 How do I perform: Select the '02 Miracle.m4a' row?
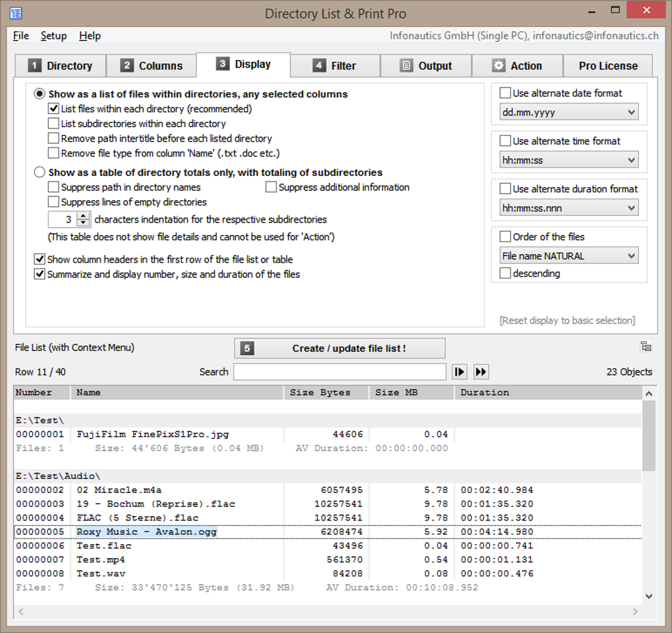[328, 490]
